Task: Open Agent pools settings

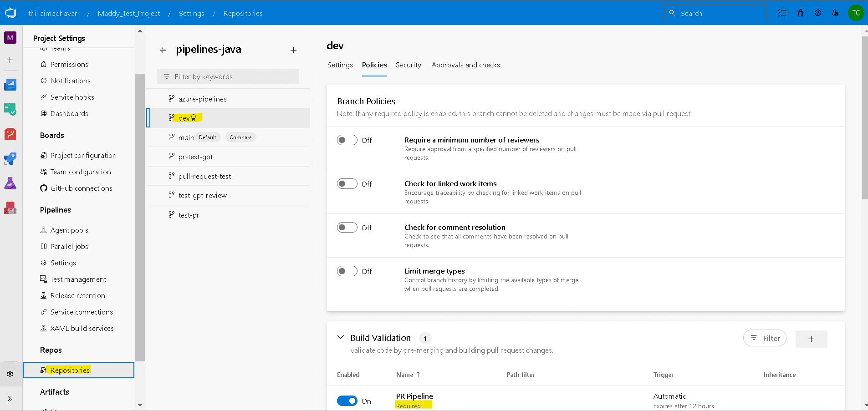Action: pos(69,230)
